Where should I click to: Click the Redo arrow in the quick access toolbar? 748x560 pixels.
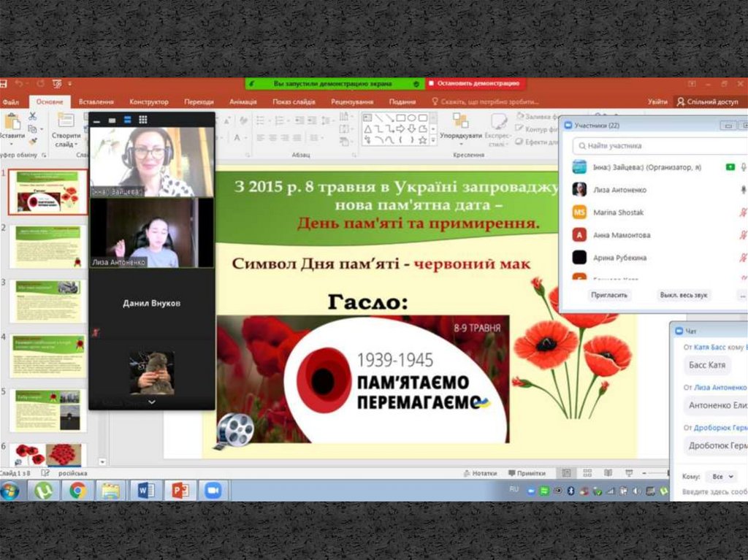[x=41, y=84]
